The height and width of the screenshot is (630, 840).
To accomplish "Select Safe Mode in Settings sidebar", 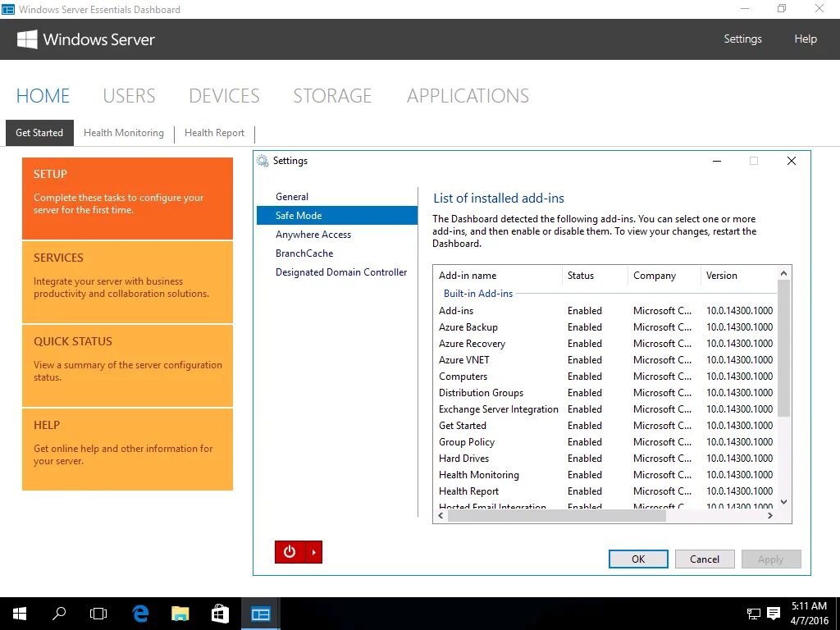I will click(x=337, y=216).
